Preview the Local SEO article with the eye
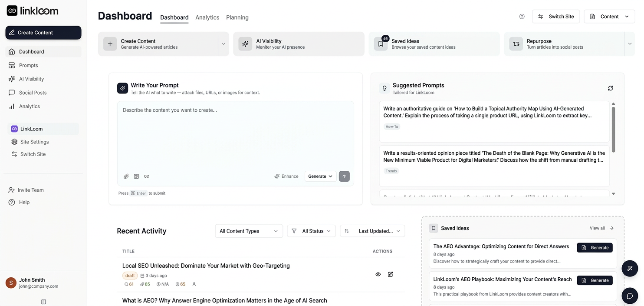Image resolution: width=644 pixels, height=306 pixels. pyautogui.click(x=378, y=274)
